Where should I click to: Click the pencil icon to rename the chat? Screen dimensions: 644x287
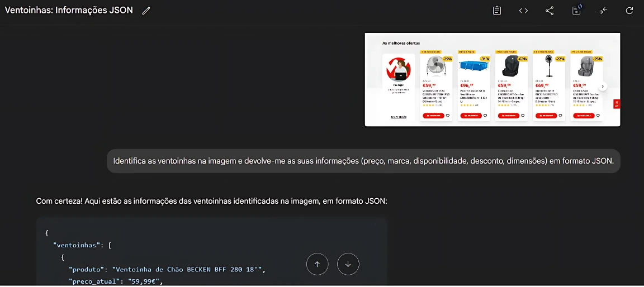point(146,11)
